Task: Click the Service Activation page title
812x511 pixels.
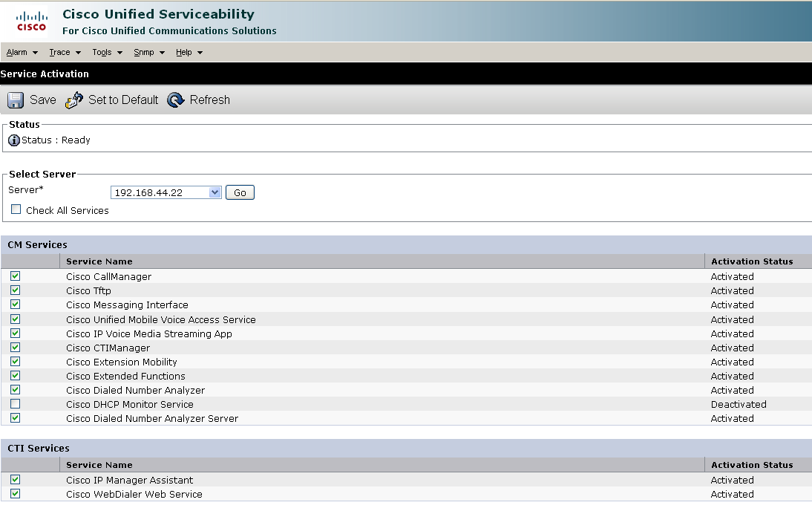Action: point(45,74)
